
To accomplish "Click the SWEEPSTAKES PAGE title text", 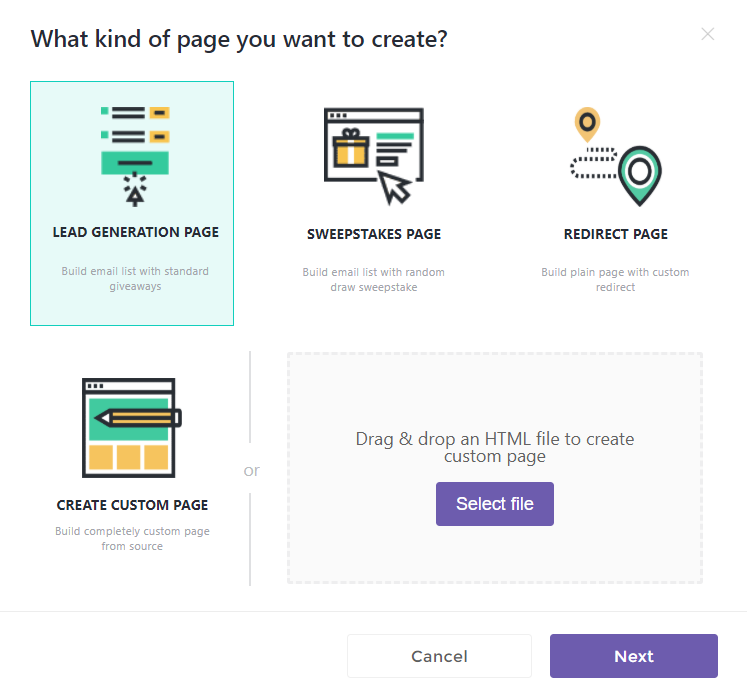I will (x=374, y=234).
